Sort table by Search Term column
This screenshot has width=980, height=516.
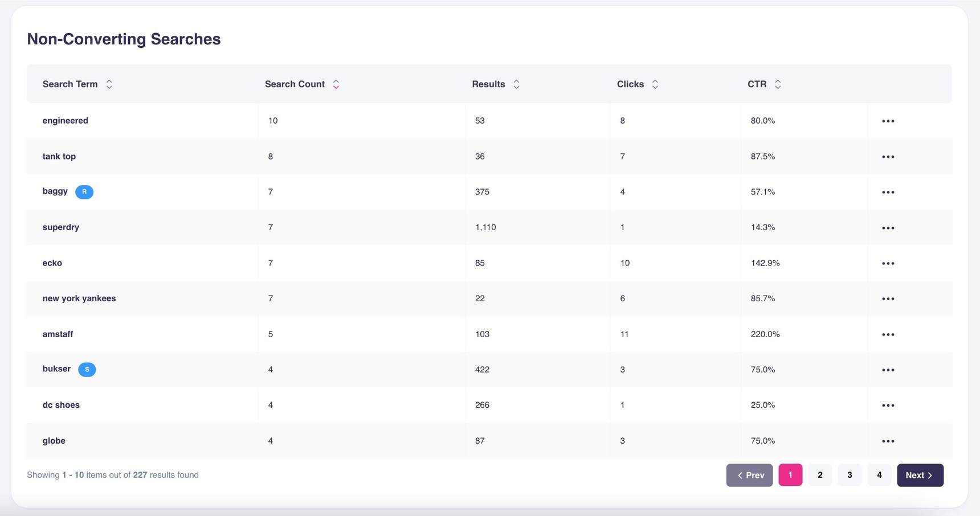pos(109,84)
